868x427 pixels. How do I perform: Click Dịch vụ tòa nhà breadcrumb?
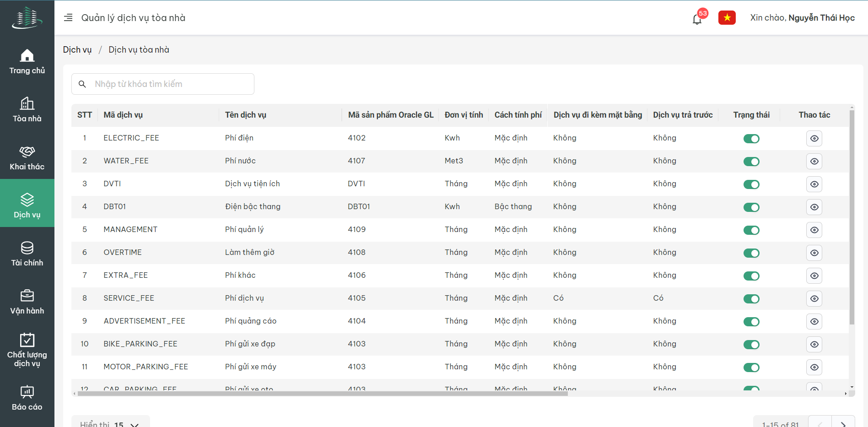(139, 49)
